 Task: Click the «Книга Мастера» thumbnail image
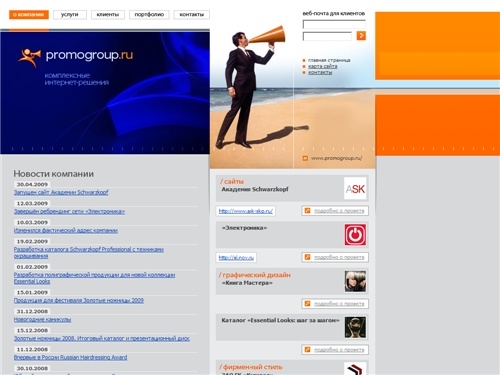tap(355, 281)
